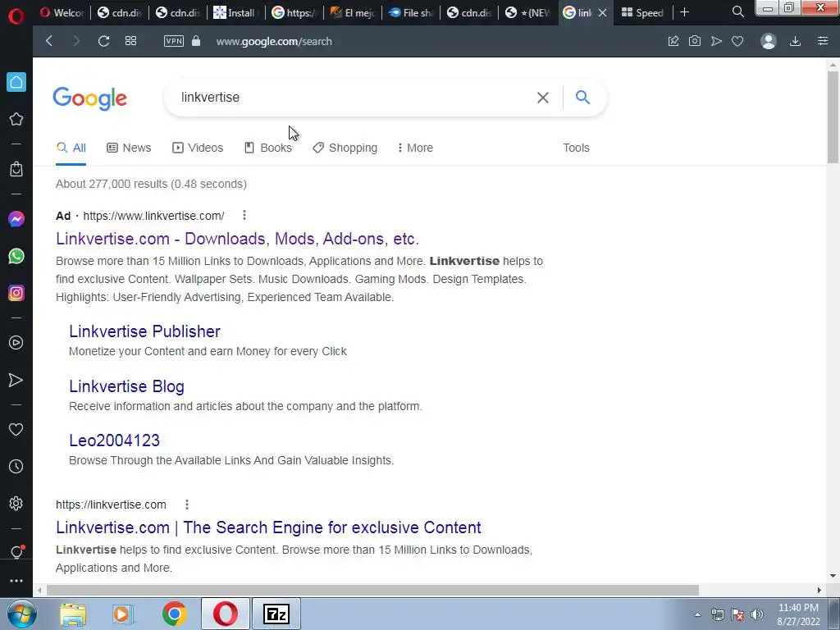The image size is (840, 630).
Task: Open a new tab with plus button
Action: [x=684, y=11]
